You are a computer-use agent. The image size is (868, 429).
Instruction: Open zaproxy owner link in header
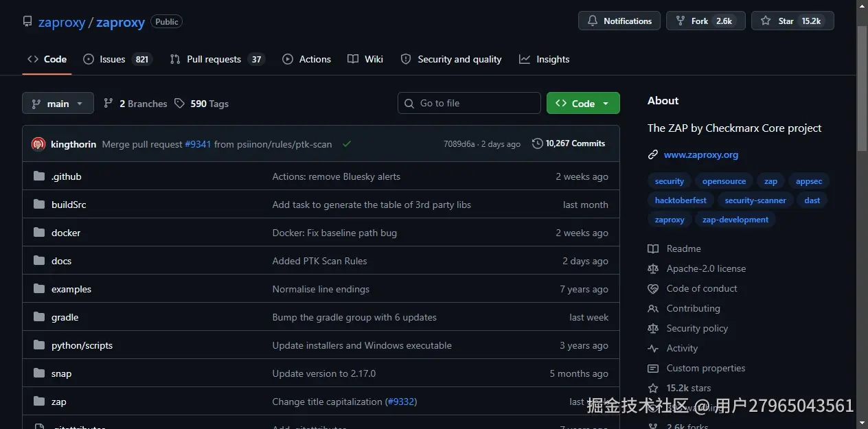[62, 22]
